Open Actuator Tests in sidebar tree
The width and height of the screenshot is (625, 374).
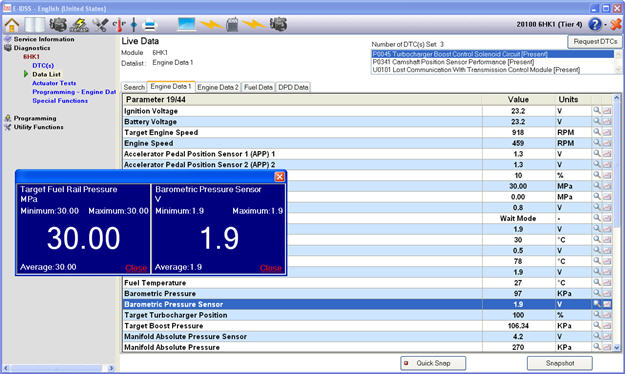[54, 83]
